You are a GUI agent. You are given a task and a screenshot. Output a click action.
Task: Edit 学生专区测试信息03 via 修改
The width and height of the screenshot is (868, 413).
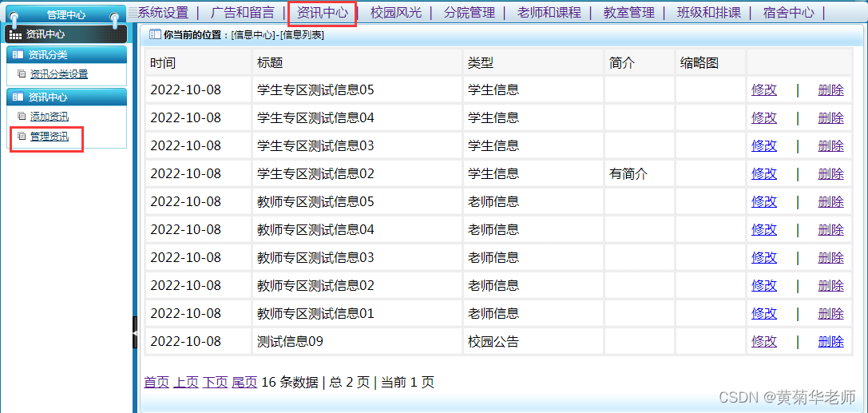coord(764,145)
